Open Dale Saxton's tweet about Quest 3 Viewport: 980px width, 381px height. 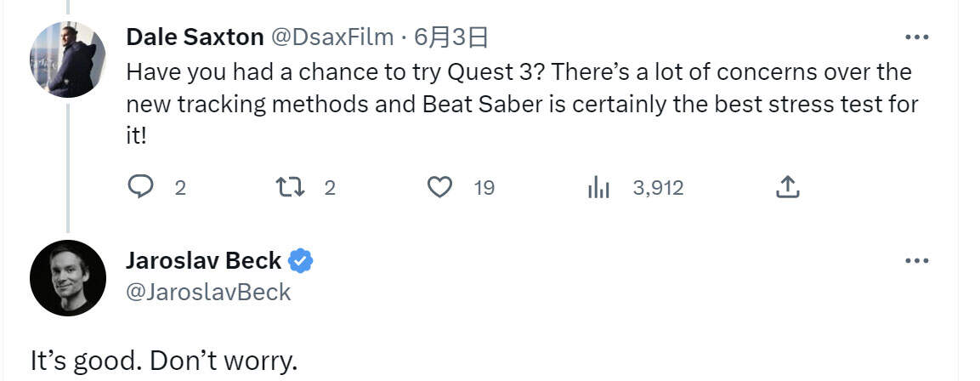point(518,104)
